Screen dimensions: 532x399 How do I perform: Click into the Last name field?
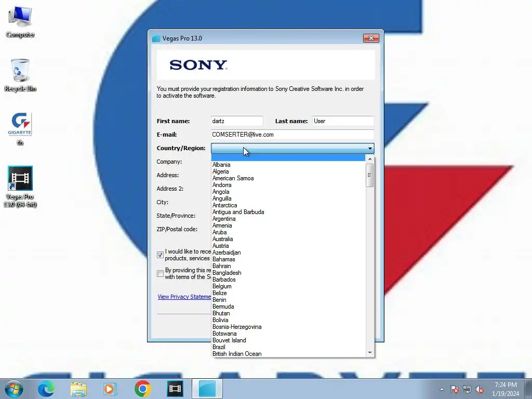click(x=343, y=121)
